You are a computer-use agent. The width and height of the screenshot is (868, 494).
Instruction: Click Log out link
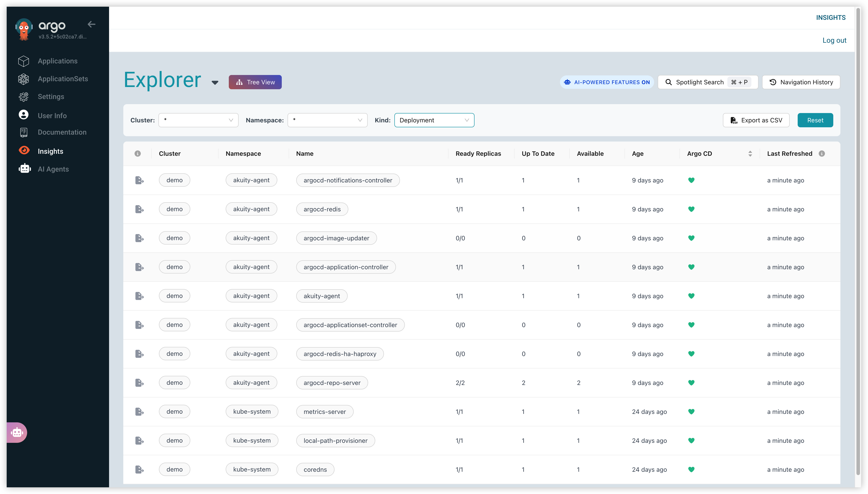pos(834,40)
